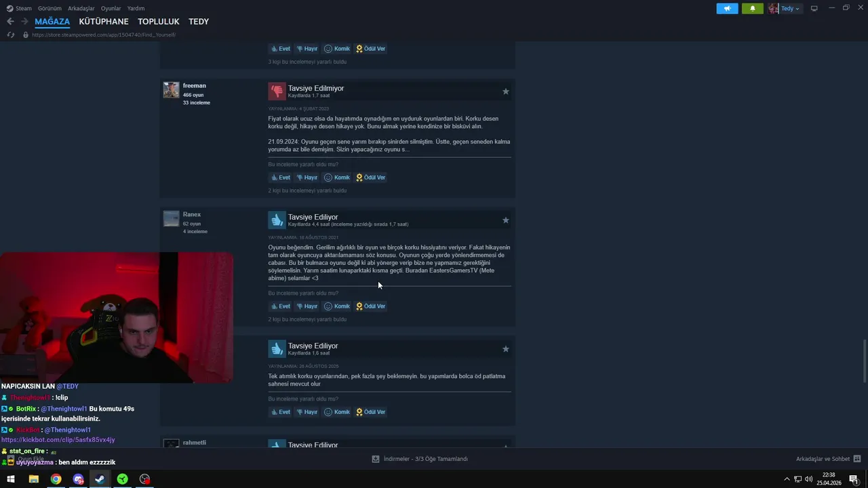
Task: Expand the Tedy account dropdown
Action: click(791, 8)
